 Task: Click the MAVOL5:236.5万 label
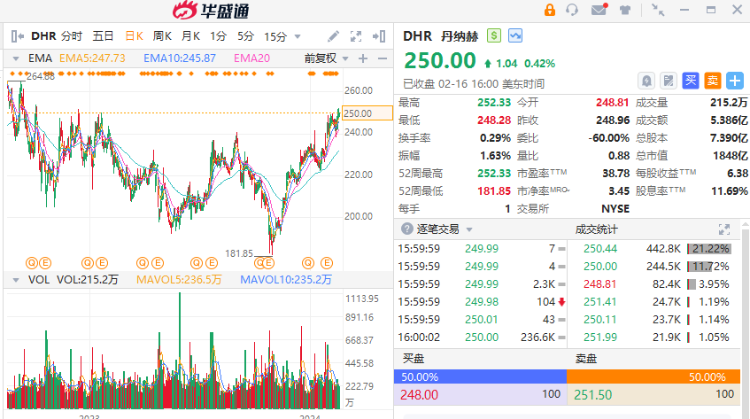coord(179,280)
